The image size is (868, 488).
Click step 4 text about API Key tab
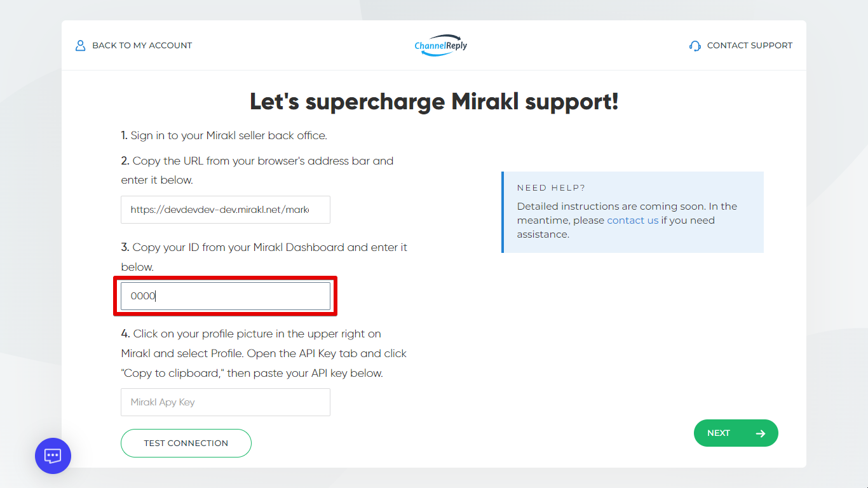coord(264,353)
